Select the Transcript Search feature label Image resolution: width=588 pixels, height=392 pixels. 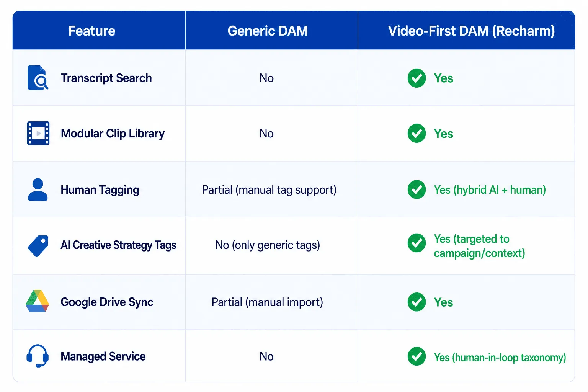tap(106, 78)
